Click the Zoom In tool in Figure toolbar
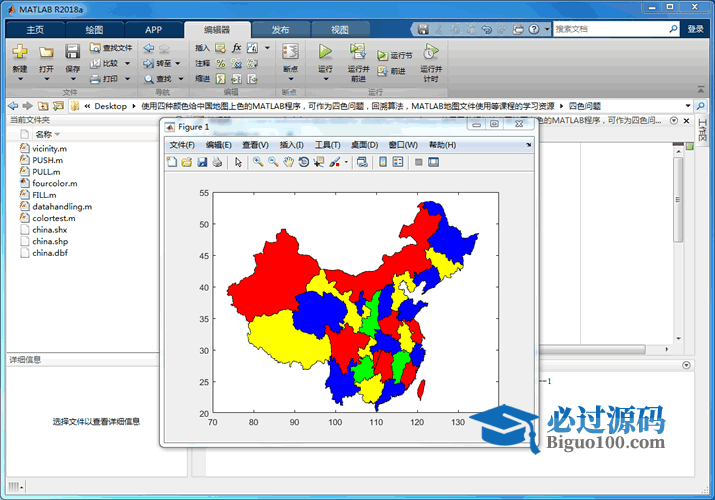This screenshot has width=715, height=500. point(257,162)
